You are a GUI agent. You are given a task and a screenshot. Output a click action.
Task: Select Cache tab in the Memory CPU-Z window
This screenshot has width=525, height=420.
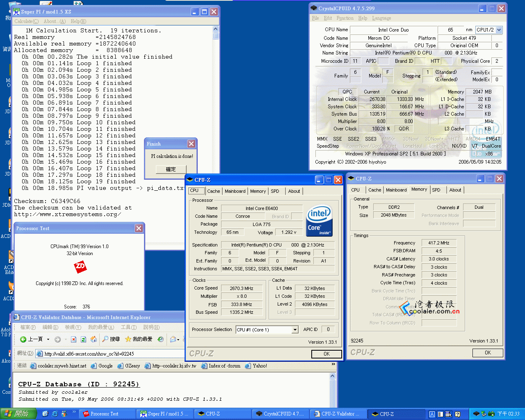pos(374,190)
